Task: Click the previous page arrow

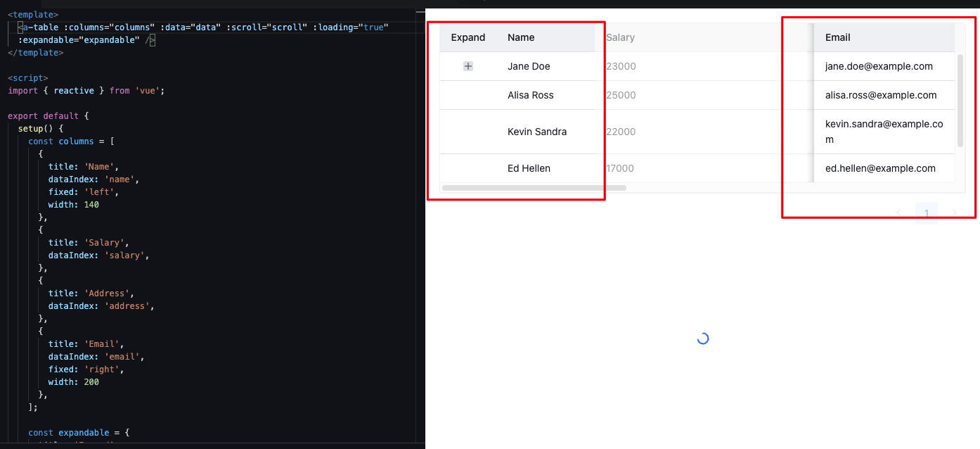Action: click(898, 213)
